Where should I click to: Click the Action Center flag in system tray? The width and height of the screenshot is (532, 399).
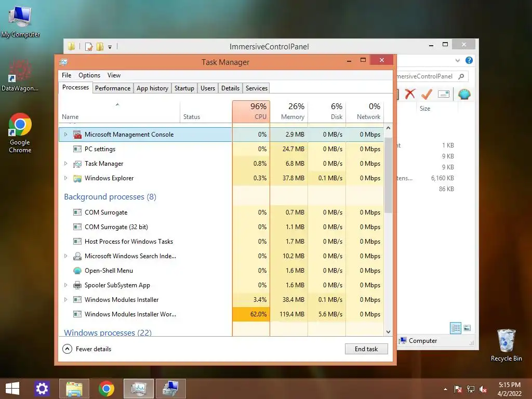[458, 389]
